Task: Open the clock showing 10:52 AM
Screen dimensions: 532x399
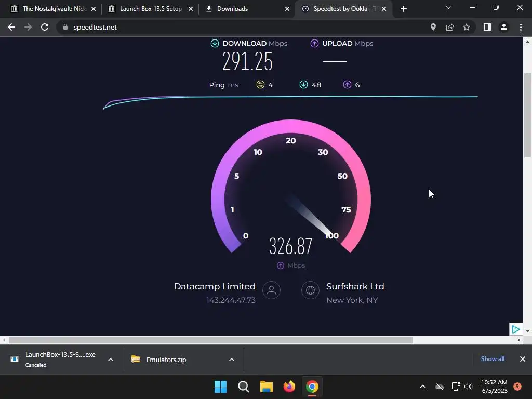Action: pyautogui.click(x=495, y=387)
